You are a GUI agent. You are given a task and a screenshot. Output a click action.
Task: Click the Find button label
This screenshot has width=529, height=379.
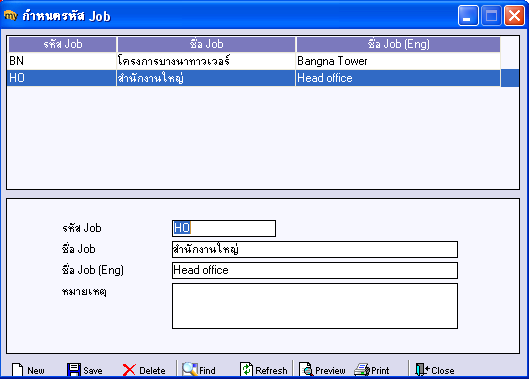207,371
